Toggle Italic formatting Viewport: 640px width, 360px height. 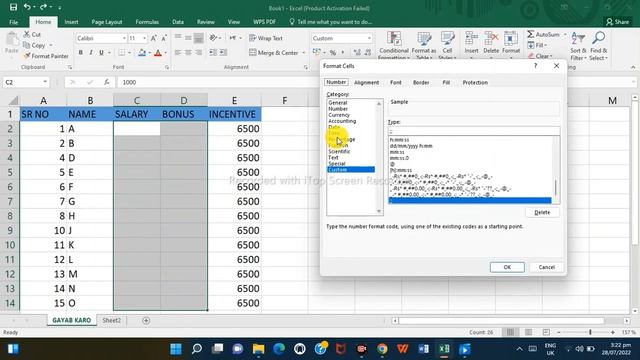91,52
